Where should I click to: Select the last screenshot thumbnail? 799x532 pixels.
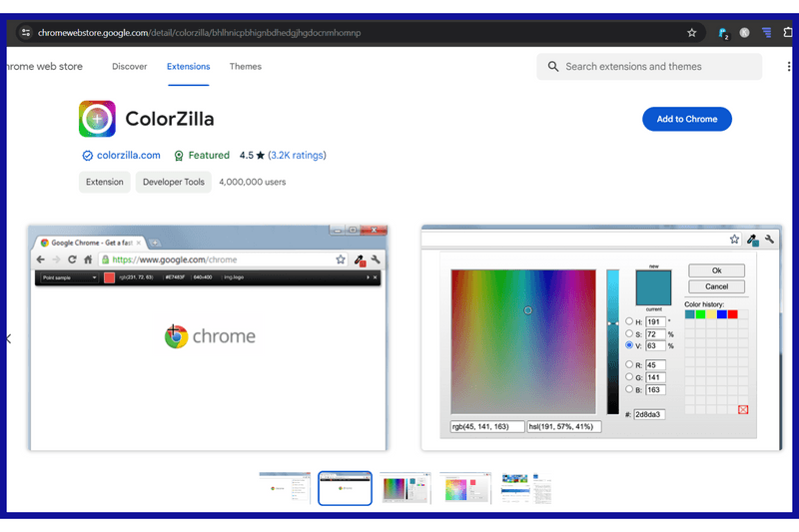coord(525,488)
